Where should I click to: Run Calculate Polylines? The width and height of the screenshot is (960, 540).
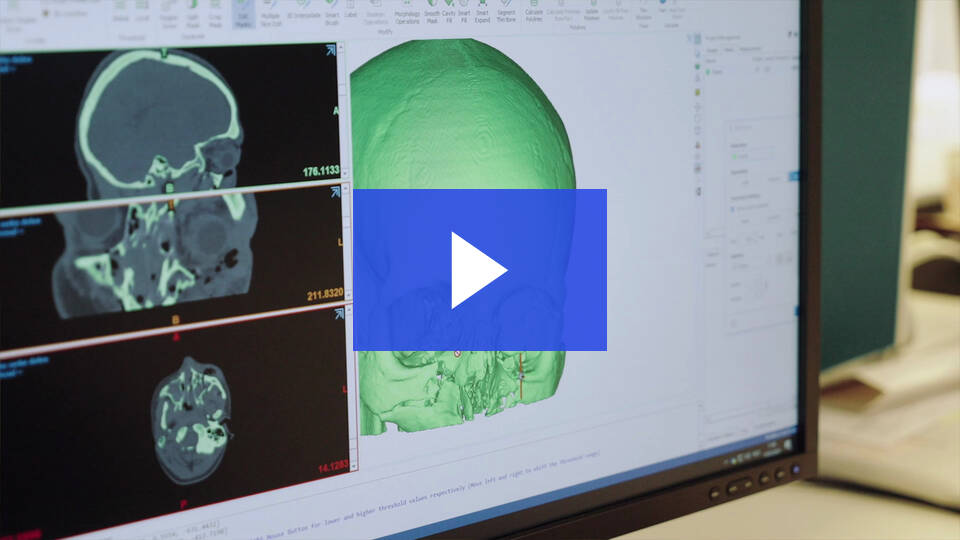click(x=534, y=13)
